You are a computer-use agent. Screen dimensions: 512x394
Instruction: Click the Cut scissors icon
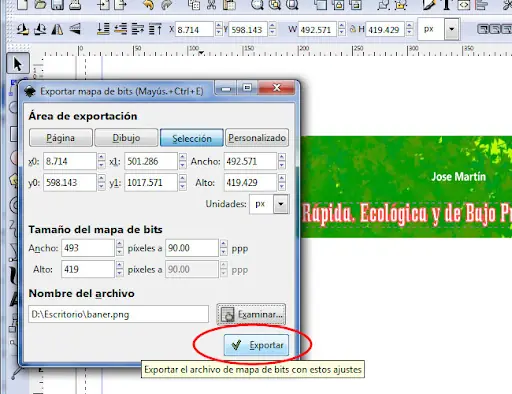211,5
